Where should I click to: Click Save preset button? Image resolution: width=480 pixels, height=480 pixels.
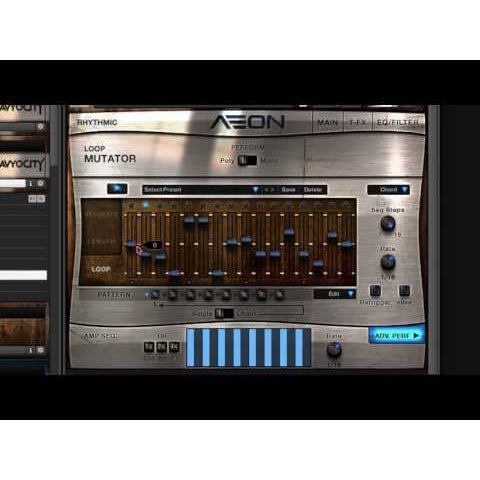[x=288, y=190]
